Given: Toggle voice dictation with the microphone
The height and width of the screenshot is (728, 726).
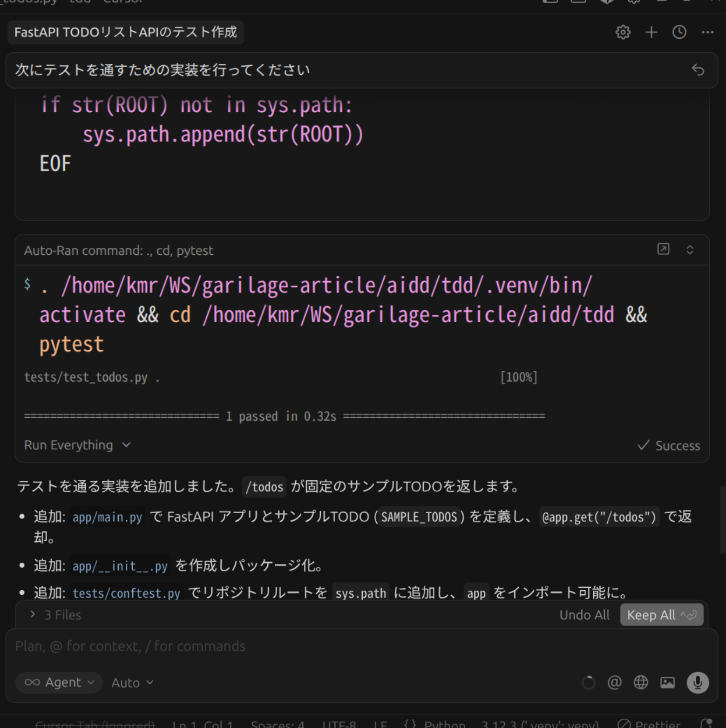Looking at the screenshot, I should click(x=698, y=682).
